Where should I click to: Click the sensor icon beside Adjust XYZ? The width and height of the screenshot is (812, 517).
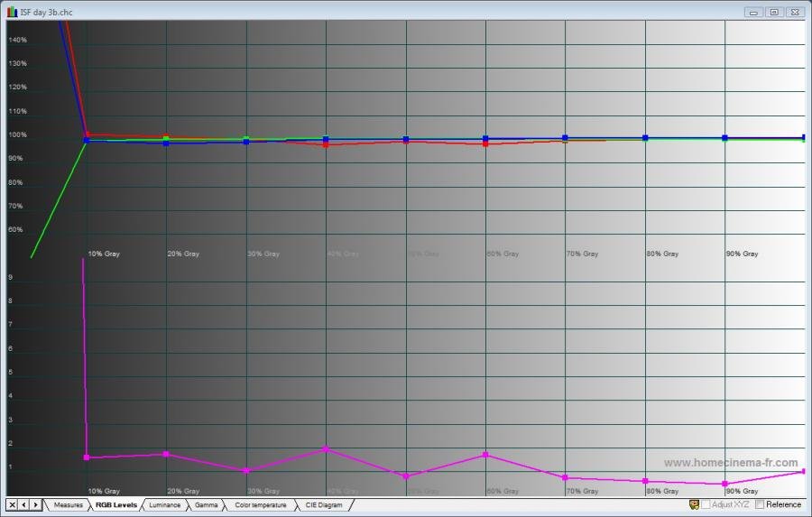694,504
